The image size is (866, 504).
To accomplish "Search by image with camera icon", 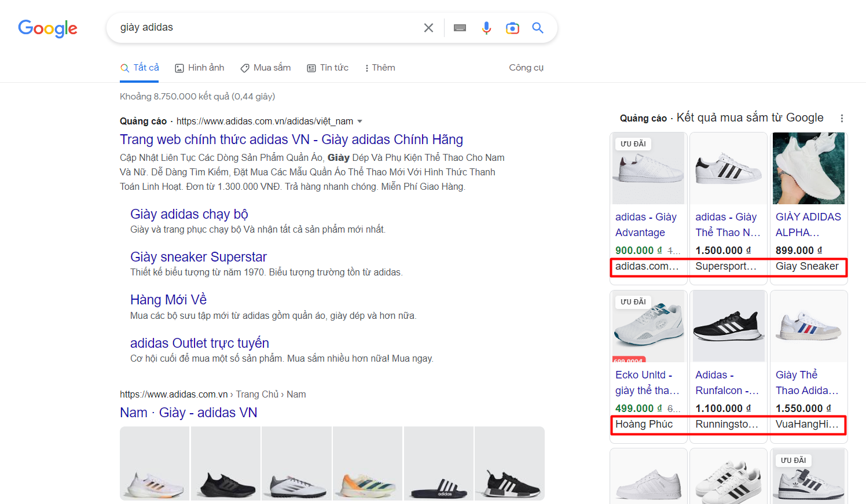I will tap(512, 28).
